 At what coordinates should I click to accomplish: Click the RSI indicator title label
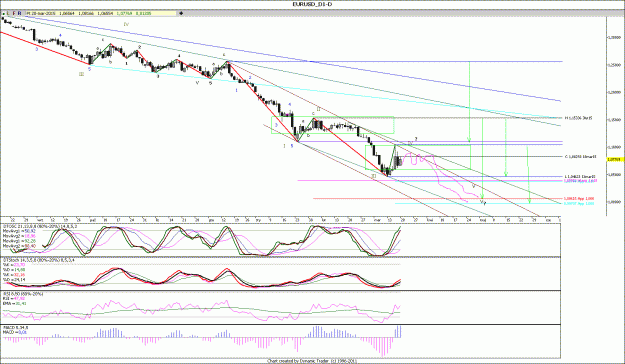23,294
